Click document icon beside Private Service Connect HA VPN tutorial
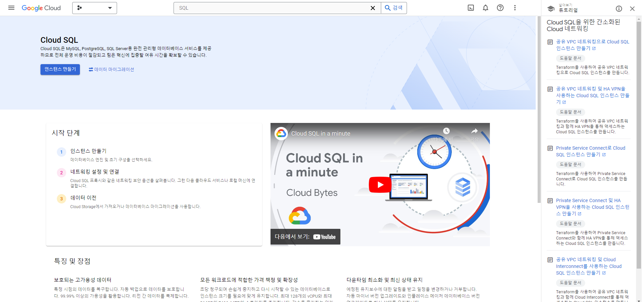This screenshot has width=644, height=302. coord(550,201)
